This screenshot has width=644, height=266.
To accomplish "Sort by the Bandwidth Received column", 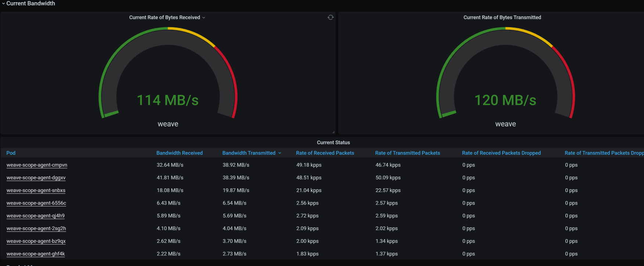I will point(179,153).
